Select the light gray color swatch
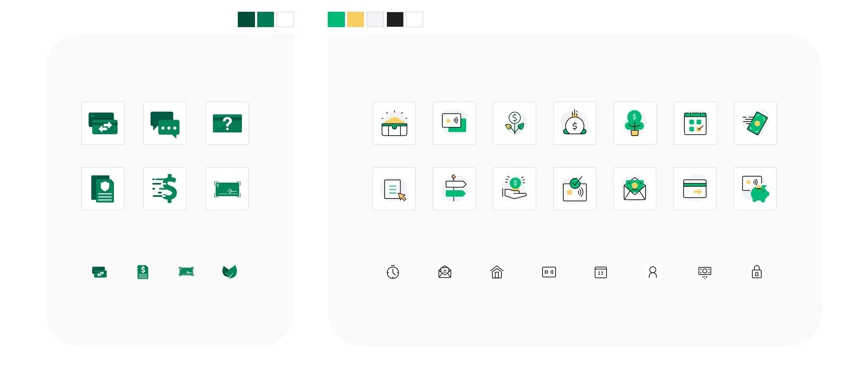Viewport: 868px width, 391px height. coord(375,19)
